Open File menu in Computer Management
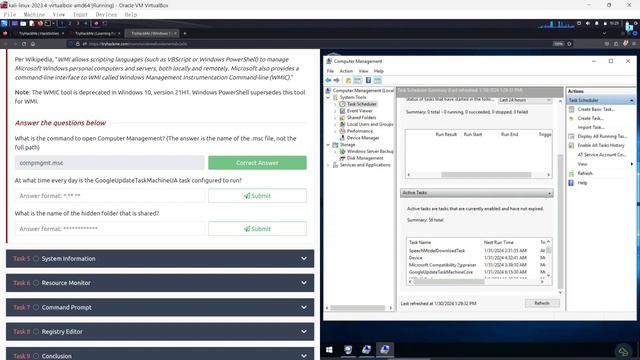The width and height of the screenshot is (640, 360). (330, 71)
